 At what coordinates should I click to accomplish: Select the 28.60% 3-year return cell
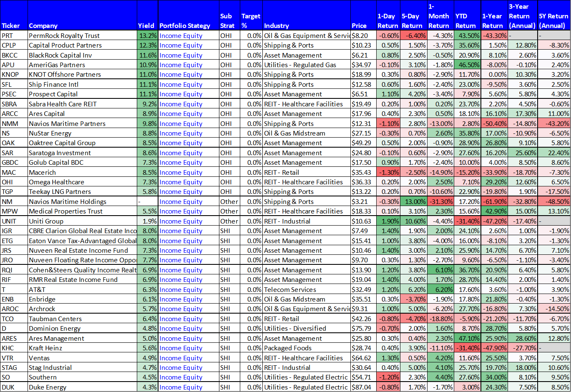click(x=522, y=338)
